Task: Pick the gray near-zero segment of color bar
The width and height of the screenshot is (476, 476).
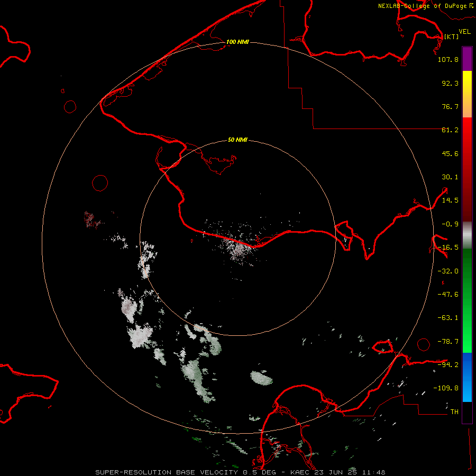Action: (x=467, y=235)
